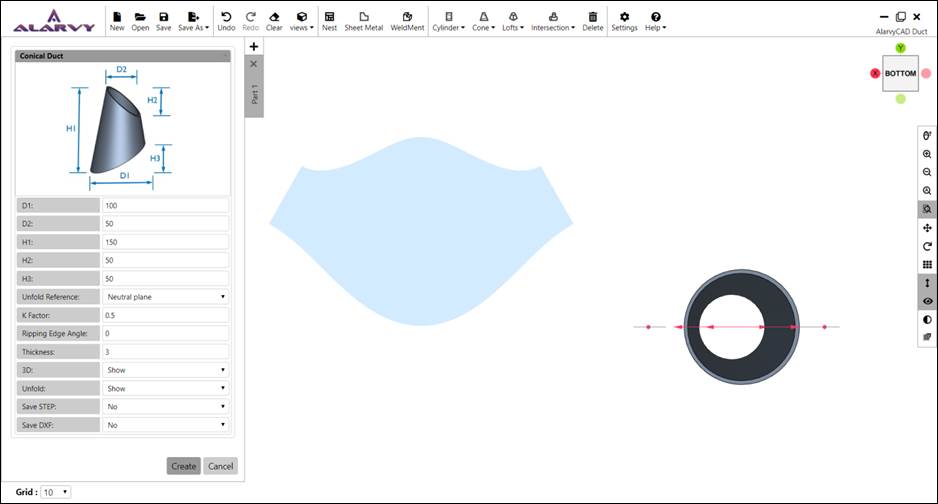Expand the Lofts menu

pyautogui.click(x=513, y=21)
